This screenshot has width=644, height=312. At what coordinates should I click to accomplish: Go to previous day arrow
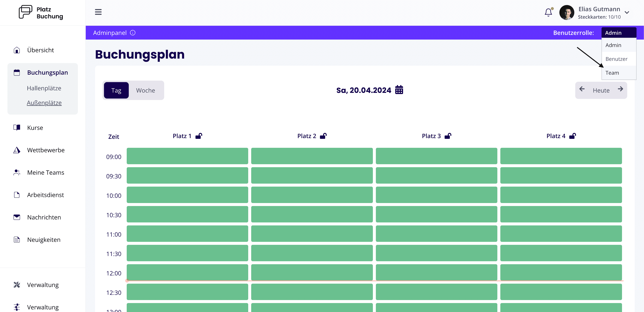[x=582, y=89]
